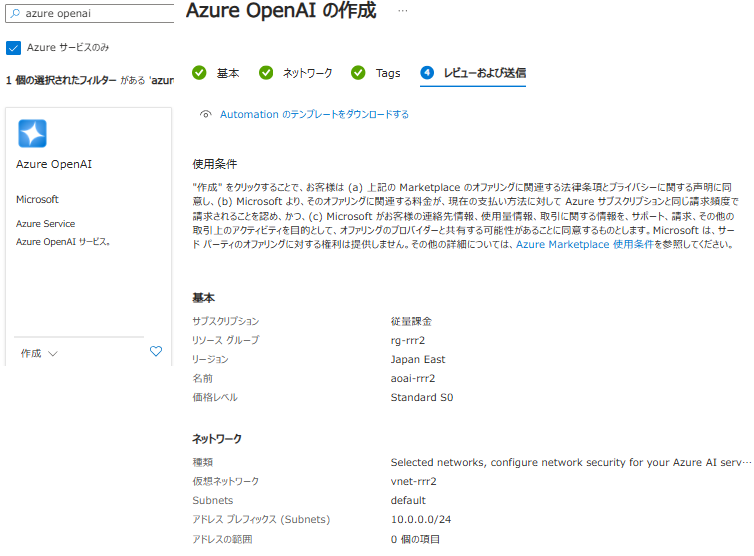
Task: Select the Japan East region value
Action: (x=418, y=359)
